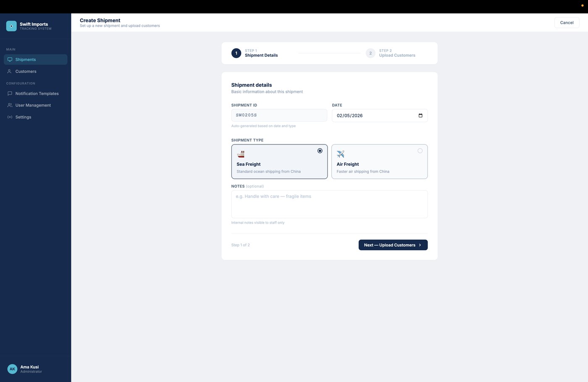588x382 pixels.
Task: Click the Customers person icon
Action: click(10, 71)
